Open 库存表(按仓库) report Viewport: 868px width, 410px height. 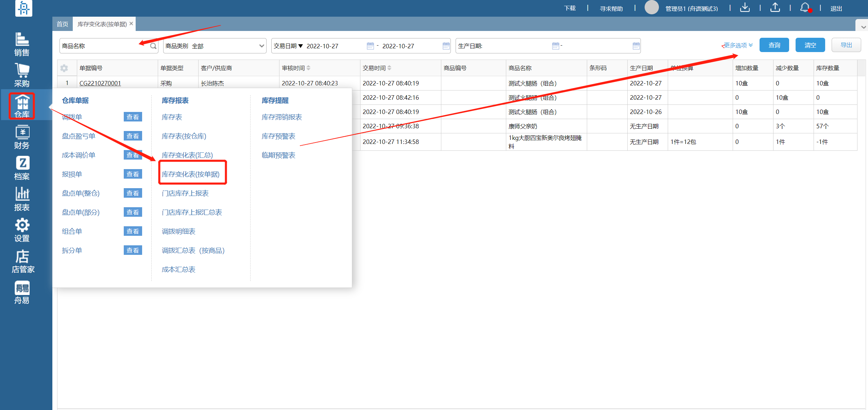(184, 136)
